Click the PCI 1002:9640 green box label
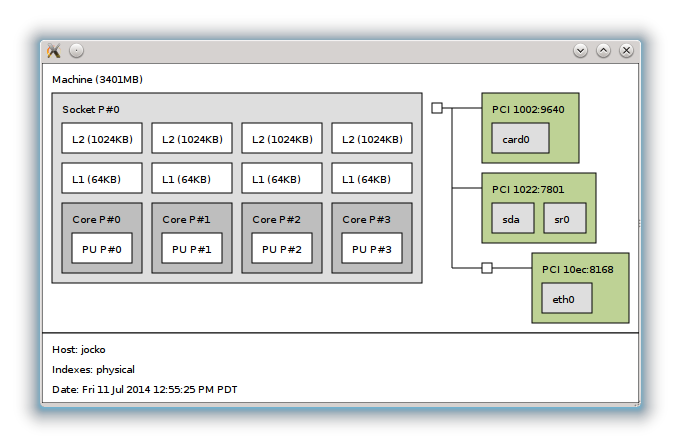Viewport: 681px width, 447px height. (529, 109)
